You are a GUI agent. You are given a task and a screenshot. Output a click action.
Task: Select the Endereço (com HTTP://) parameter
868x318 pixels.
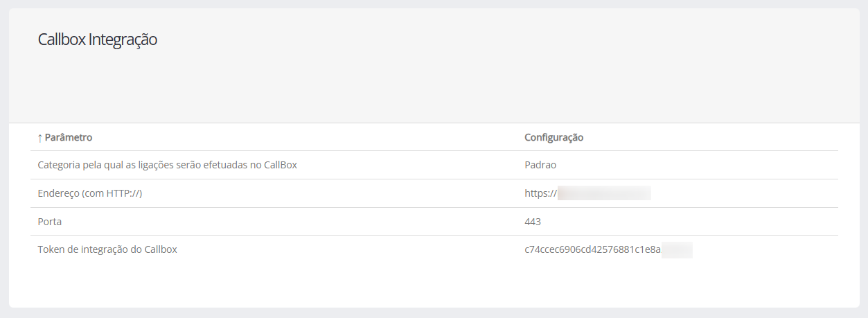click(89, 194)
